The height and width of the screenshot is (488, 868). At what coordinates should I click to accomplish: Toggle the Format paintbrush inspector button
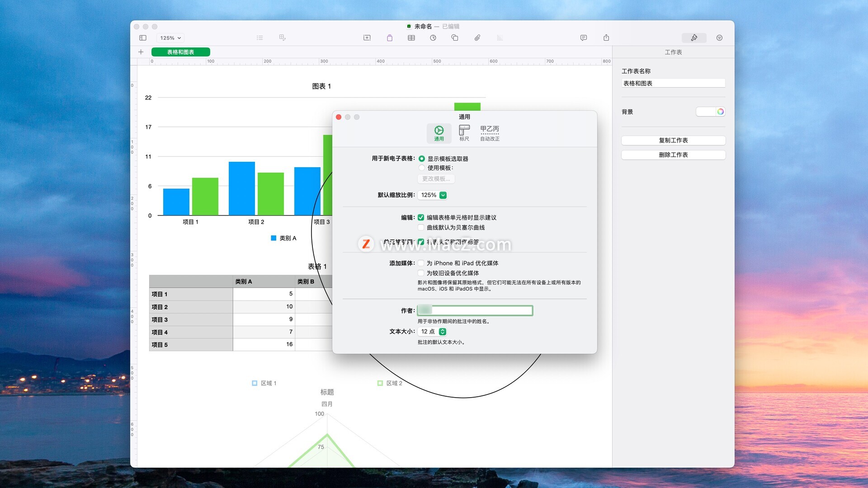tap(693, 38)
